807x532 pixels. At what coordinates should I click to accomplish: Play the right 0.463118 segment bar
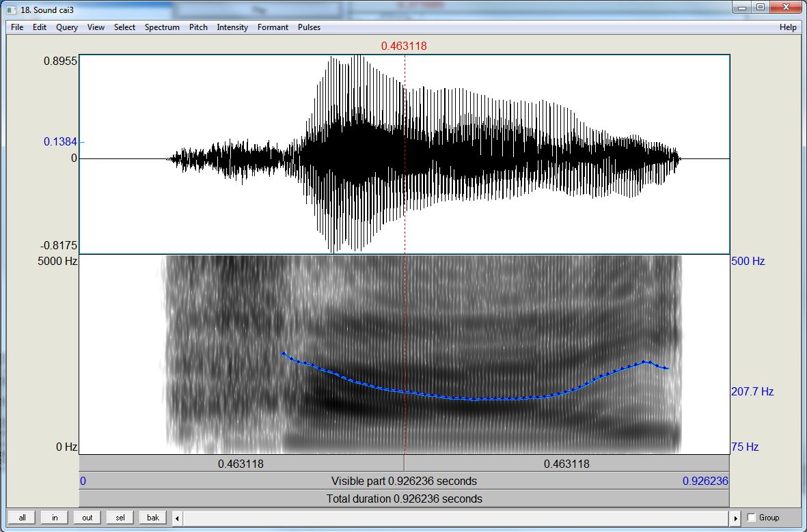pos(566,464)
